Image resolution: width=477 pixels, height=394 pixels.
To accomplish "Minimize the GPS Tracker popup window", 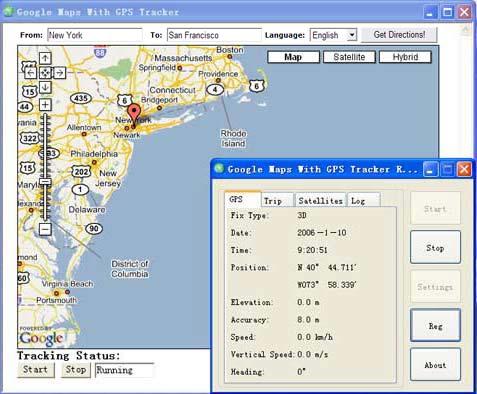I will click(x=430, y=169).
